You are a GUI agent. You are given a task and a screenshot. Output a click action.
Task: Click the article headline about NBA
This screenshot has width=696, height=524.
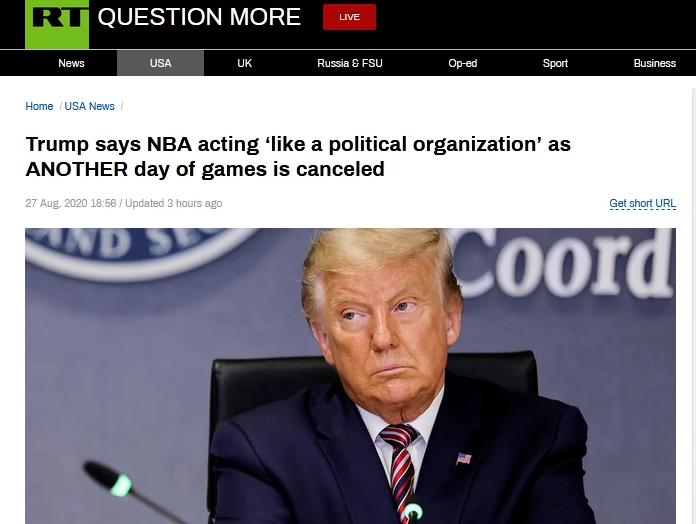click(298, 156)
